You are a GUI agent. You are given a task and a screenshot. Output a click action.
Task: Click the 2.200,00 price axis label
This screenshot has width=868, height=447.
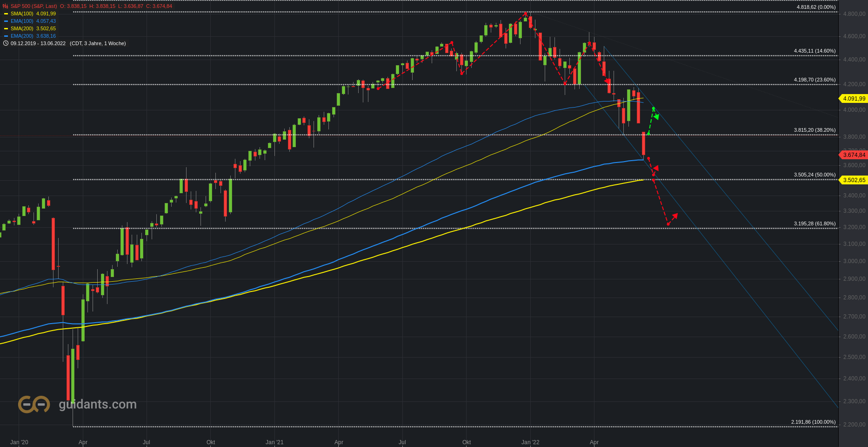tap(854, 425)
